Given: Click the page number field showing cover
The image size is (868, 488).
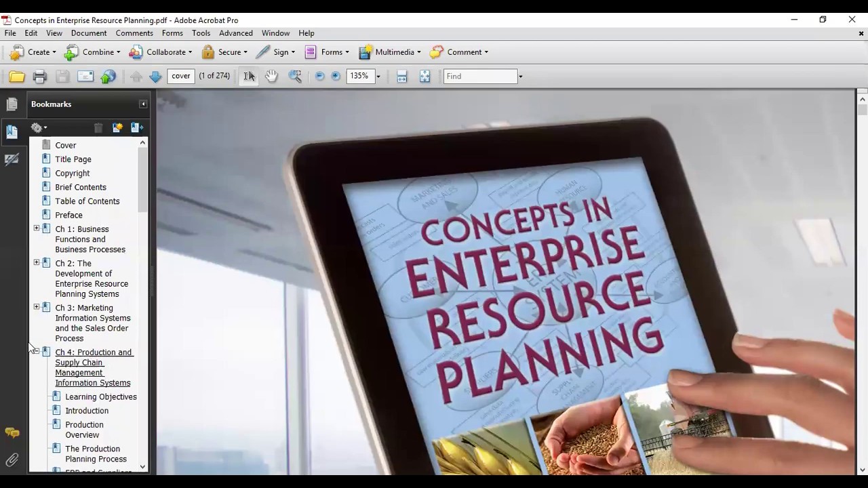Looking at the screenshot, I should 181,76.
